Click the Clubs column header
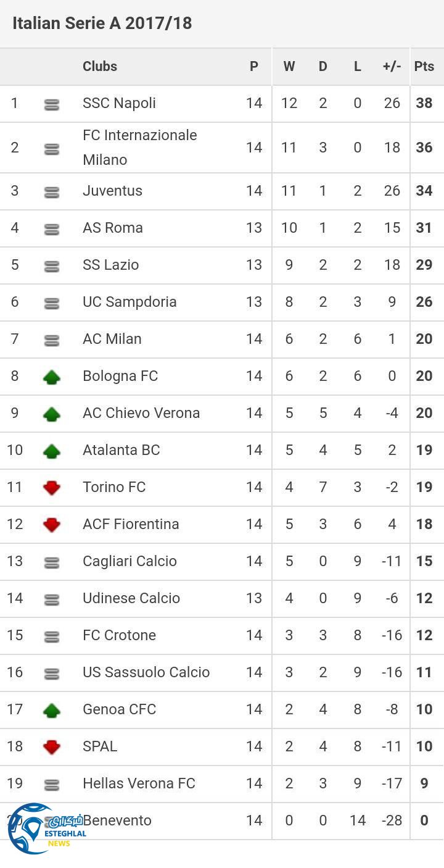Image resolution: width=444 pixels, height=868 pixels. [x=100, y=67]
